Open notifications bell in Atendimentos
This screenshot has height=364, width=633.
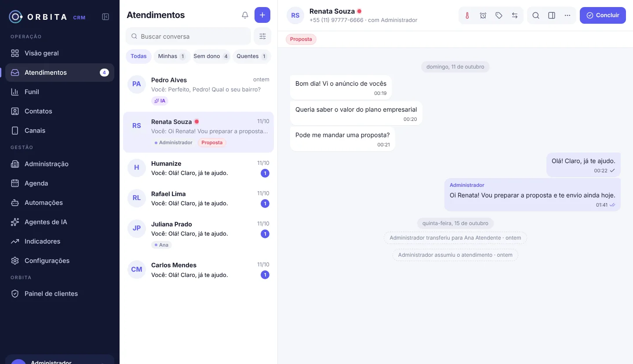(245, 15)
